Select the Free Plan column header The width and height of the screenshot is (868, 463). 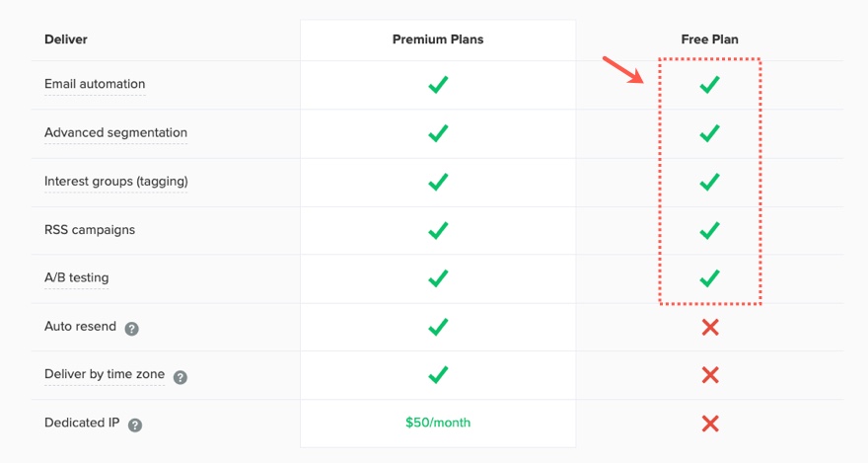pos(709,39)
